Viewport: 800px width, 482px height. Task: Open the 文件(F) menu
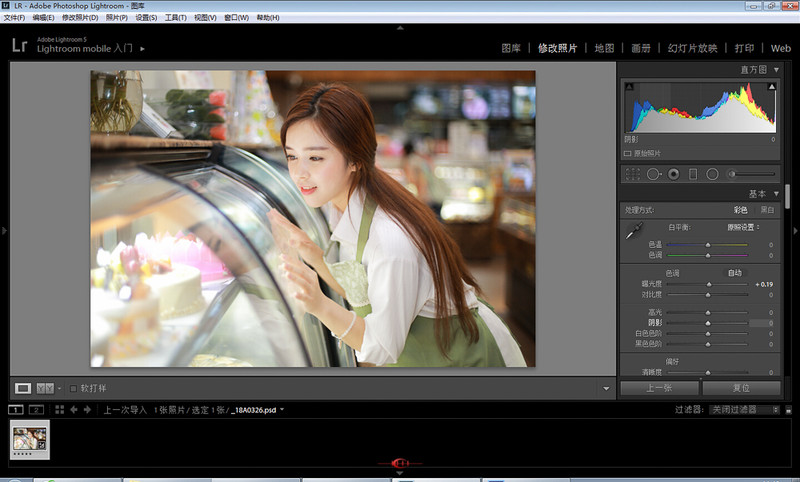coord(14,17)
